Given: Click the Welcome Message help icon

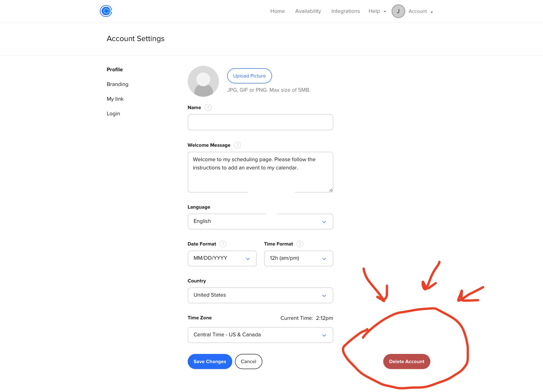Looking at the screenshot, I should 237,145.
